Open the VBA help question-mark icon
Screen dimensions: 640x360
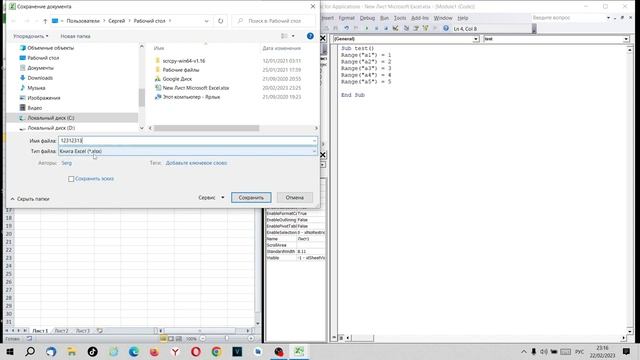click(446, 29)
